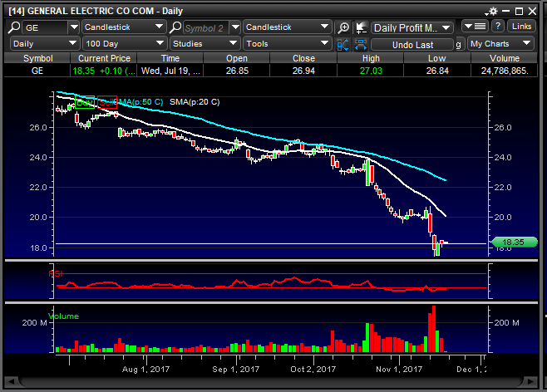The height and width of the screenshot is (392, 547).
Task: Click the 26.94 close value
Action: 303,71
